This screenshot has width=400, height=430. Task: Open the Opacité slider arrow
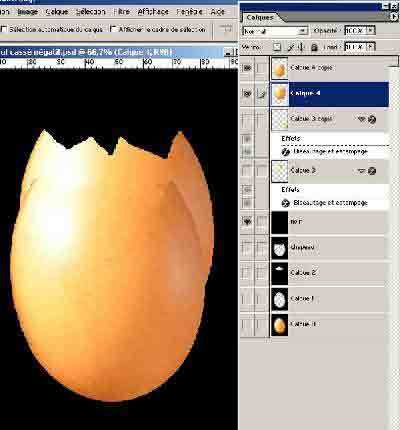pyautogui.click(x=370, y=30)
